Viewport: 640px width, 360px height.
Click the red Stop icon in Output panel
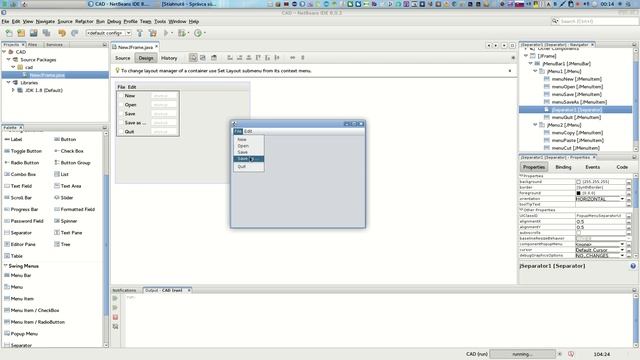[116, 317]
